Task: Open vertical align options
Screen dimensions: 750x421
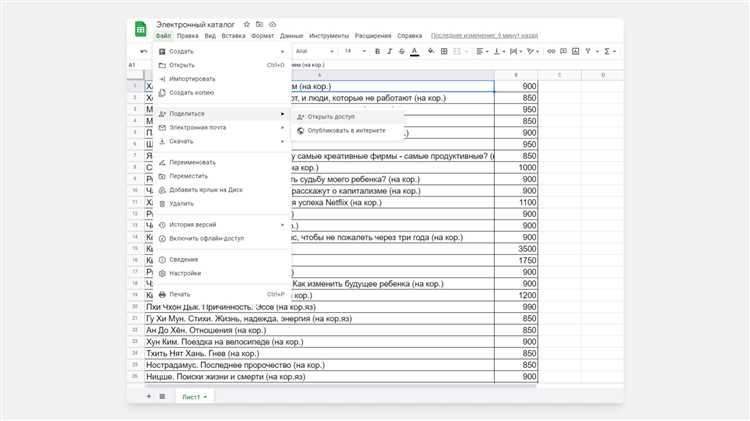Action: tap(498, 51)
